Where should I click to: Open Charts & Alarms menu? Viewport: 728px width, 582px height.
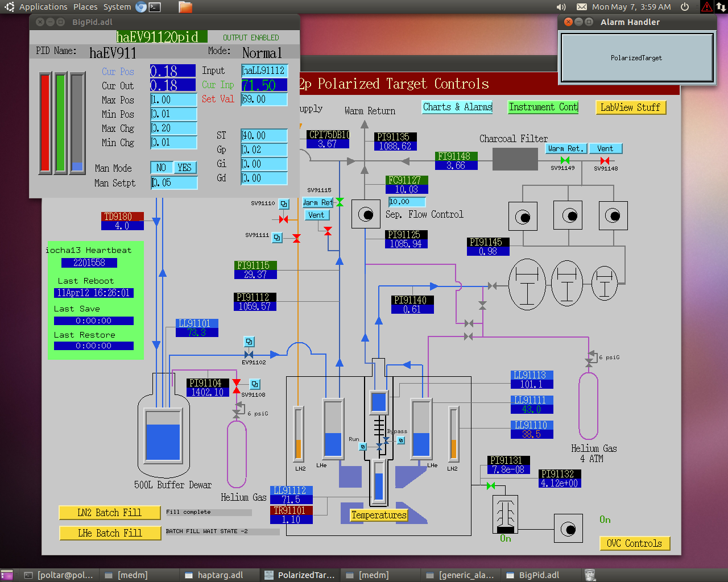point(457,107)
